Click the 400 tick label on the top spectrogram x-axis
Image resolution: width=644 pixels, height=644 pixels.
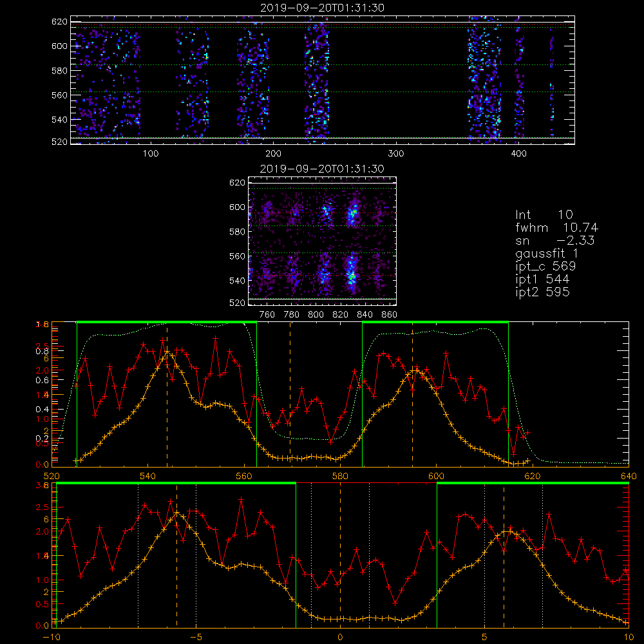pyautogui.click(x=518, y=154)
